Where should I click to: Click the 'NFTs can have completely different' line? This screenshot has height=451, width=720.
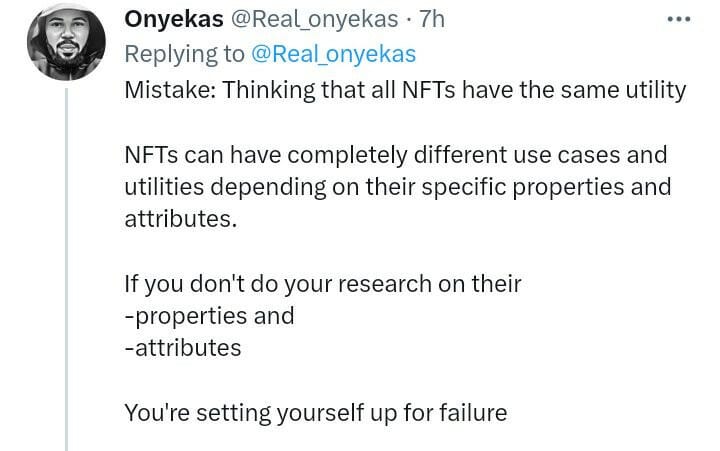pyautogui.click(x=396, y=155)
